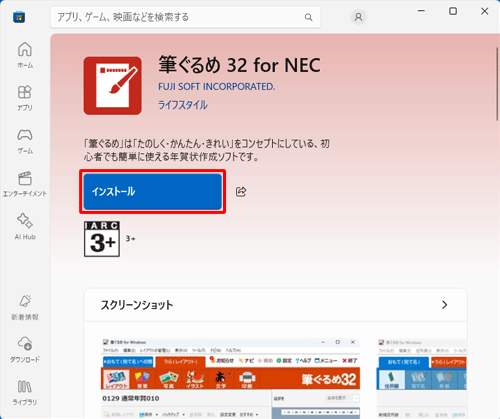Screen dimensions: 500x419
Task: Open What's New (新着情報) notifications
Action: (25, 307)
